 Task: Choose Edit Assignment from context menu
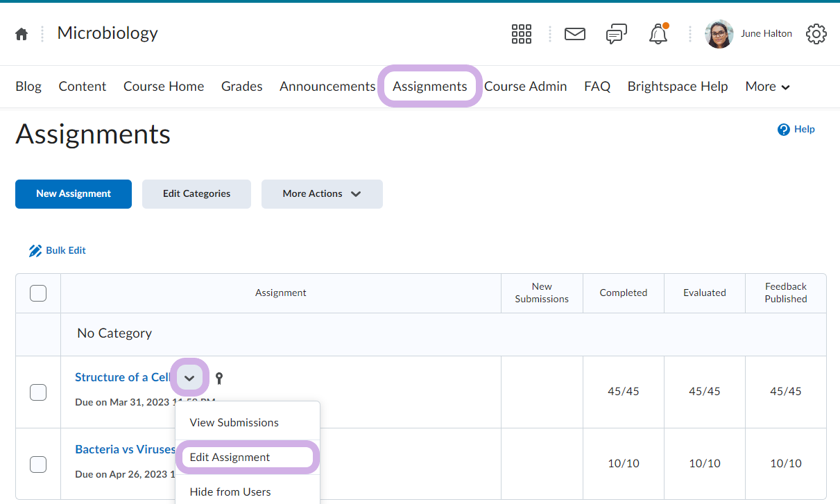click(x=230, y=458)
